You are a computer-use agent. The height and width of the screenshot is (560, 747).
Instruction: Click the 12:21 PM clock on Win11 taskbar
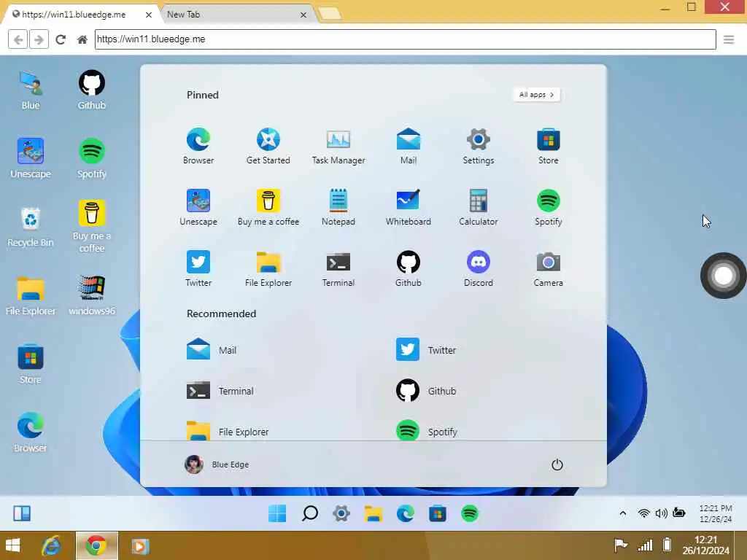(x=716, y=513)
